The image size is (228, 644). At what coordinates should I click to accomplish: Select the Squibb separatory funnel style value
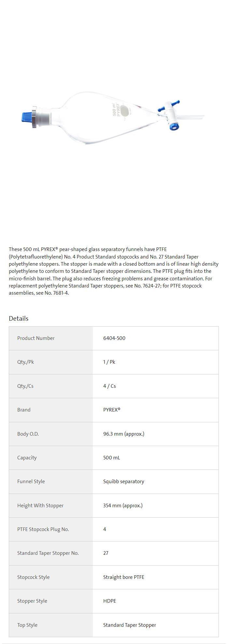(x=123, y=481)
